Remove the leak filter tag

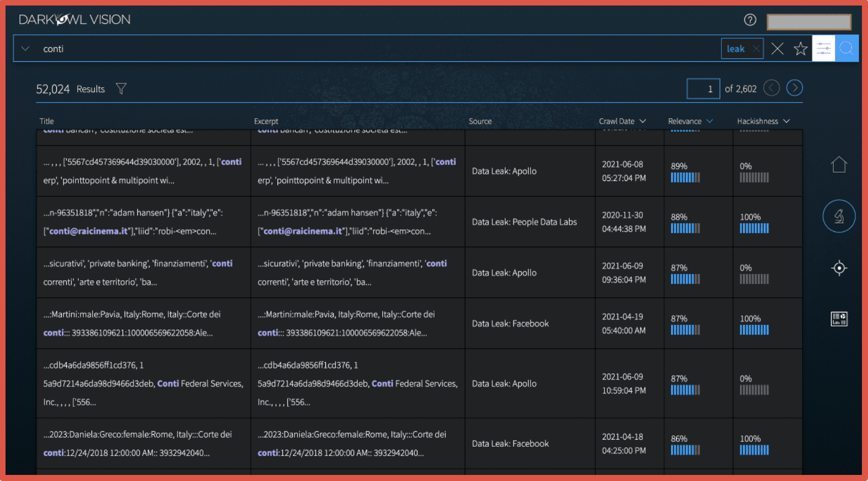click(x=756, y=49)
